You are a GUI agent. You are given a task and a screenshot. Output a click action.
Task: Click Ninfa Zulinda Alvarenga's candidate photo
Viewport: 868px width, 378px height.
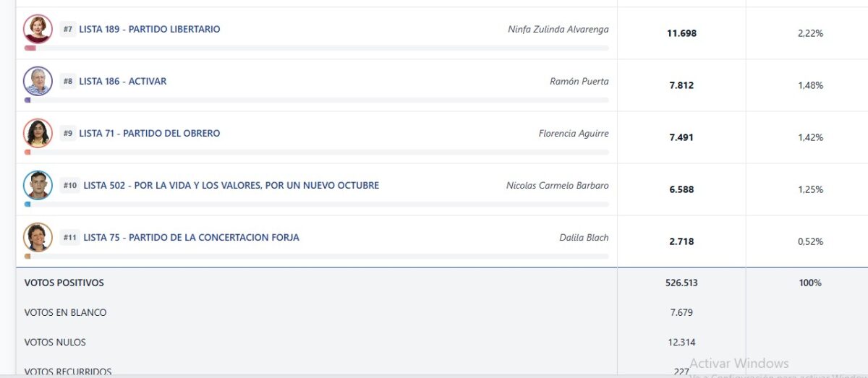pos(38,29)
